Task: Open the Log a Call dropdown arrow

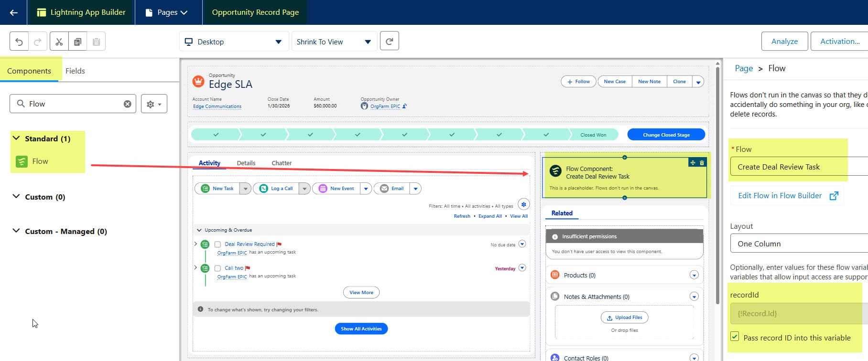Action: click(304, 189)
